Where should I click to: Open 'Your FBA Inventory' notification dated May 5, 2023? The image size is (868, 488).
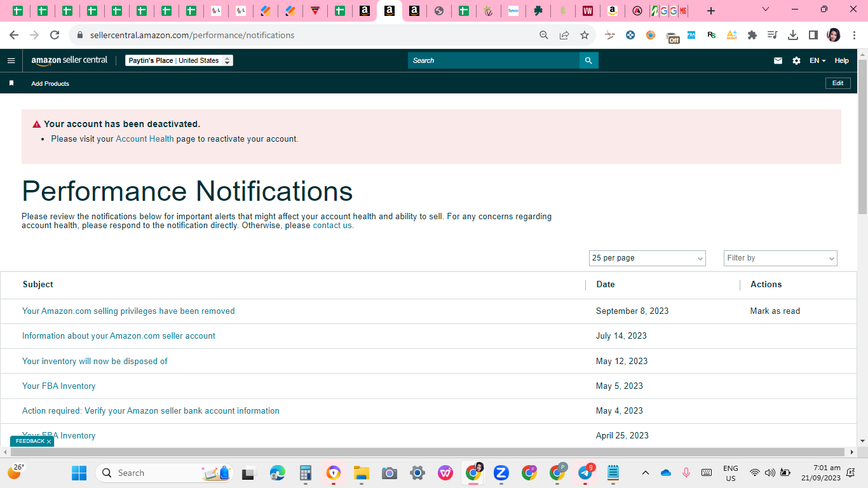point(58,386)
